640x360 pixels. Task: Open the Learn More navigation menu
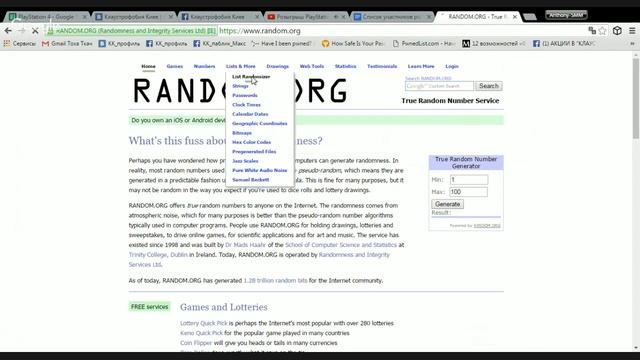coord(421,66)
